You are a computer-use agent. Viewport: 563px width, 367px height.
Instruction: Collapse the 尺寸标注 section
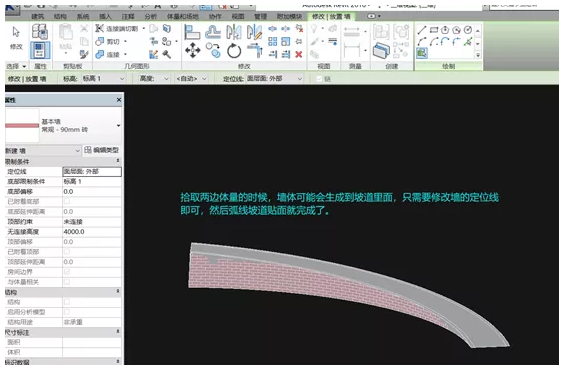tap(118, 331)
